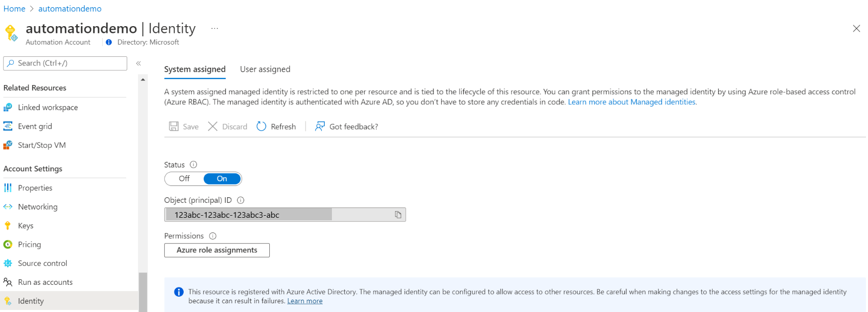Click the Refresh icon in toolbar
The height and width of the screenshot is (312, 868).
pyautogui.click(x=262, y=127)
